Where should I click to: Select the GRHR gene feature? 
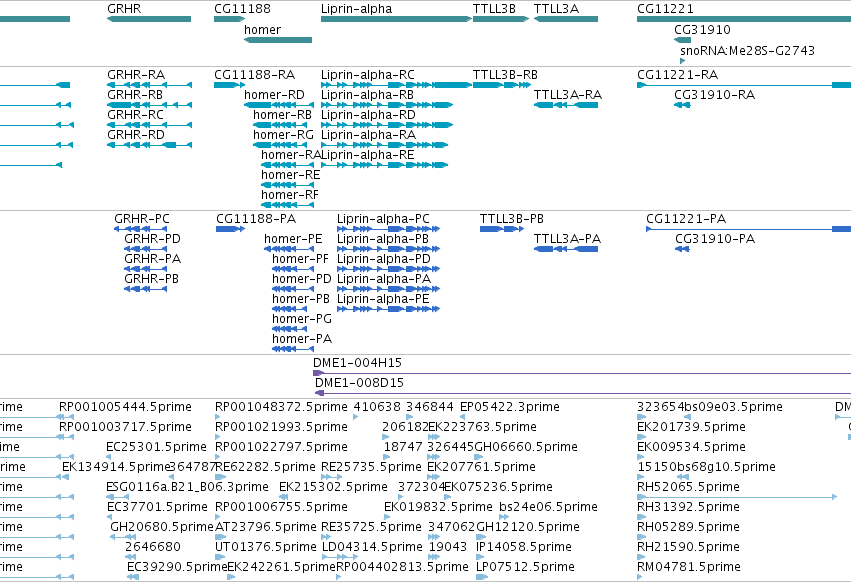(x=149, y=19)
